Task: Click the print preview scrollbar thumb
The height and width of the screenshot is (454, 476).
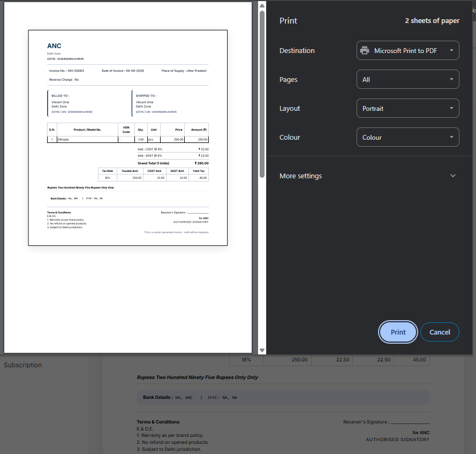Action: coord(262,94)
